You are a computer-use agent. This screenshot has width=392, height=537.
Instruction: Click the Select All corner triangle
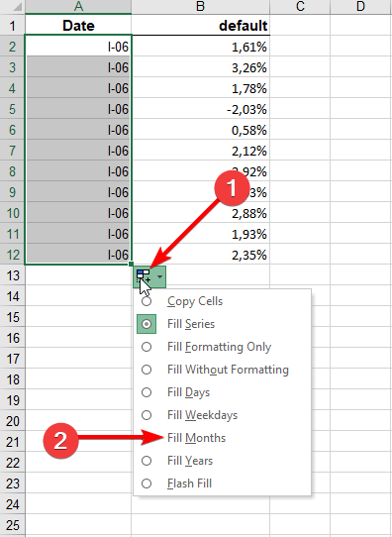click(16, 7)
